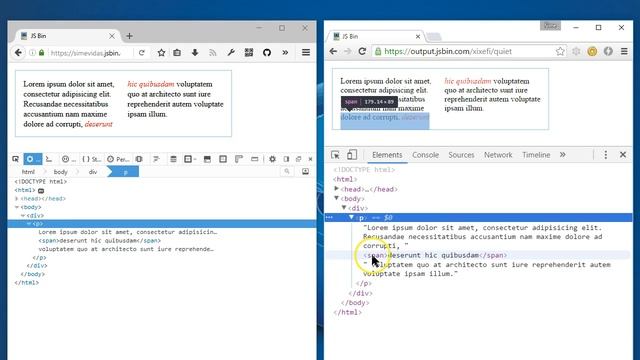640x360 pixels.
Task: Open Chrome main menu icon
Action: [624, 51]
